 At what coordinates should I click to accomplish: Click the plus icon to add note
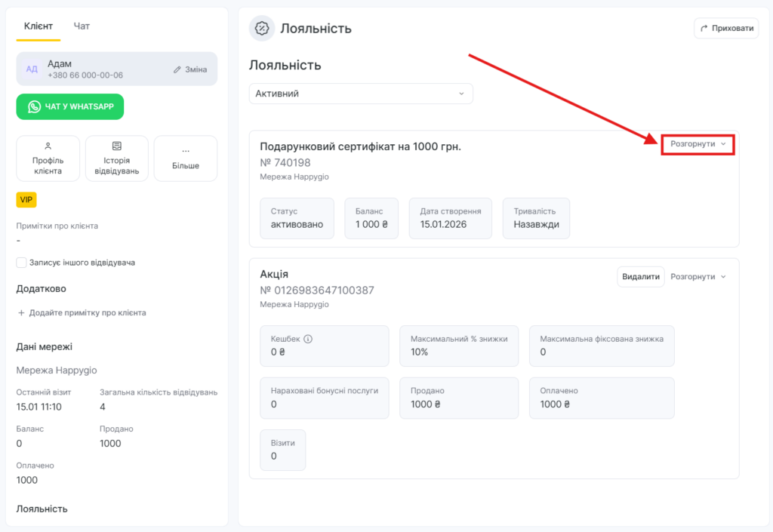(21, 312)
